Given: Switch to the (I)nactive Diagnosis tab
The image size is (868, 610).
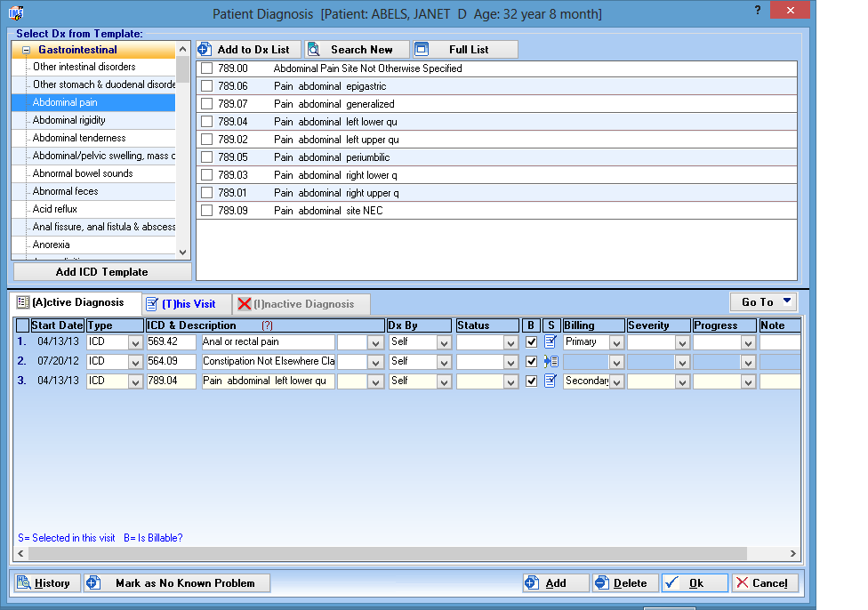Looking at the screenshot, I should [301, 304].
